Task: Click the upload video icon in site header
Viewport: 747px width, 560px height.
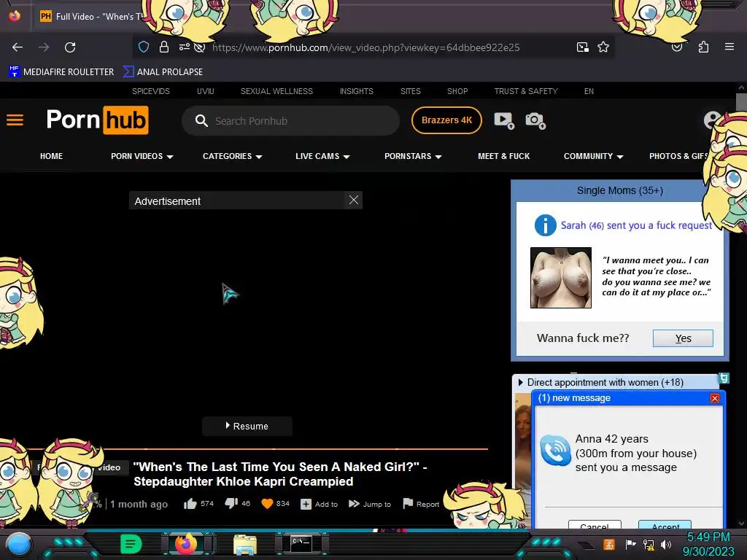Action: 504,120
